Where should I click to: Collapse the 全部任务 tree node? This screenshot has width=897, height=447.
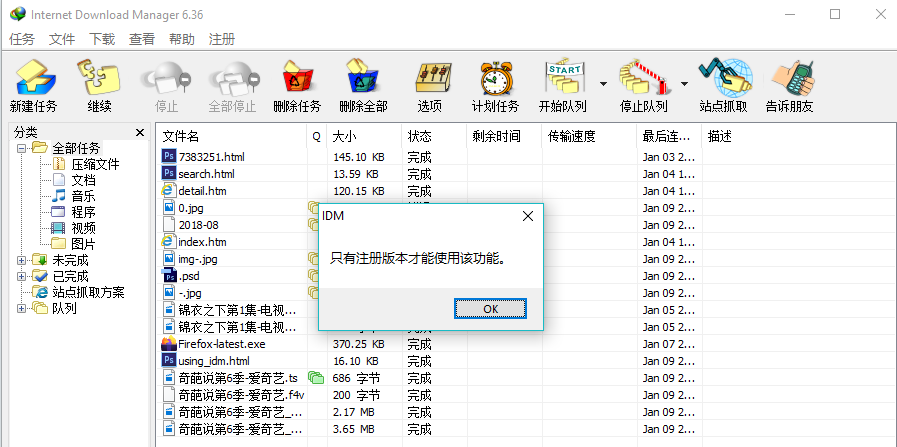[x=22, y=148]
